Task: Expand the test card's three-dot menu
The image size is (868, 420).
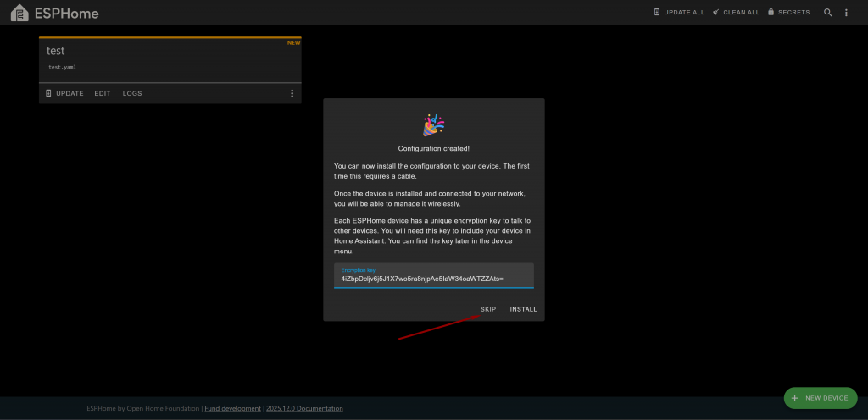Action: pos(292,93)
